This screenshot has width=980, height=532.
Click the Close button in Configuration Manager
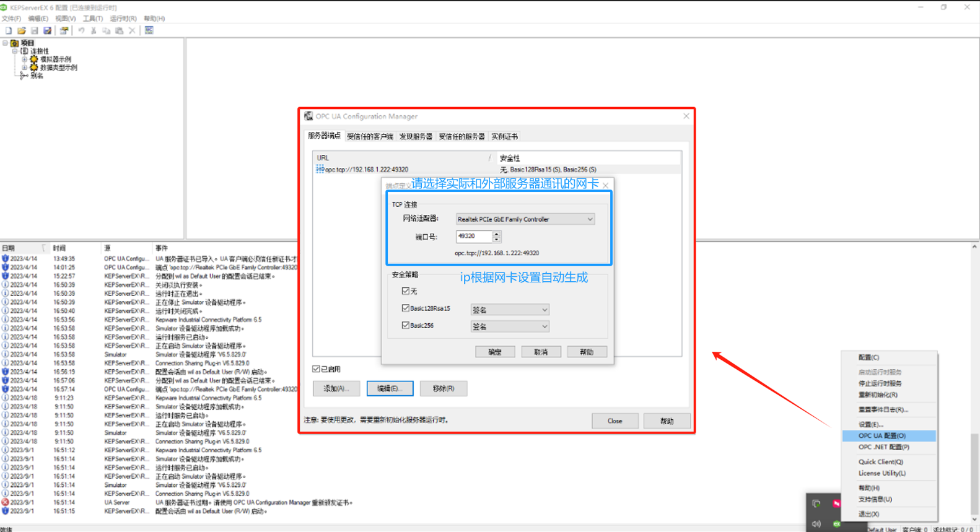pyautogui.click(x=615, y=421)
